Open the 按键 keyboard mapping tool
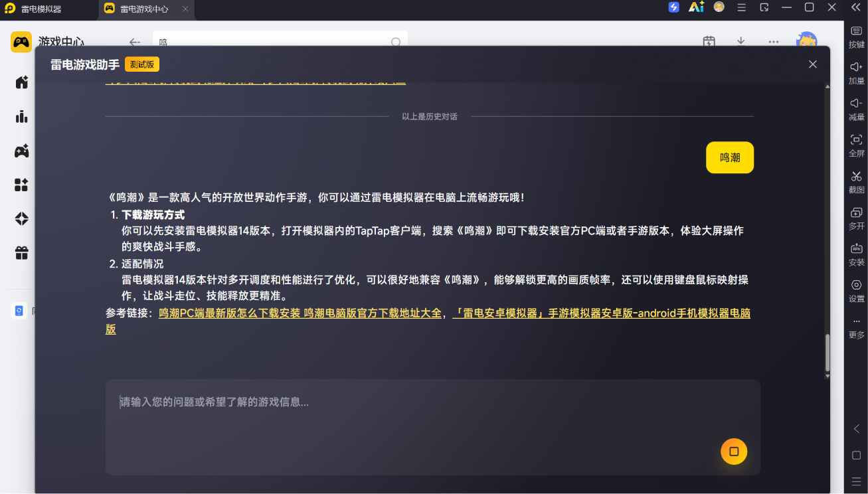This screenshot has height=494, width=868. click(x=857, y=37)
